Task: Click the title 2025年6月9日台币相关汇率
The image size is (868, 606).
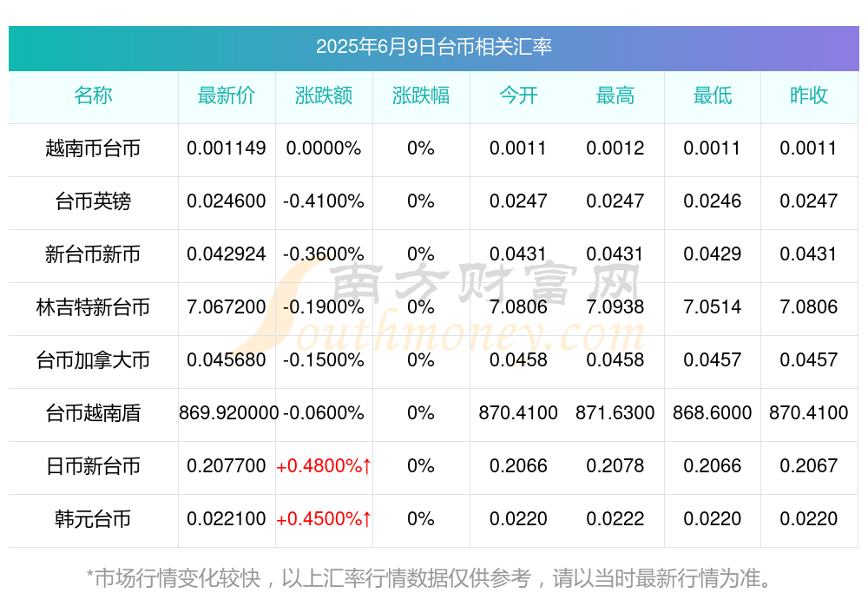Action: click(x=433, y=47)
